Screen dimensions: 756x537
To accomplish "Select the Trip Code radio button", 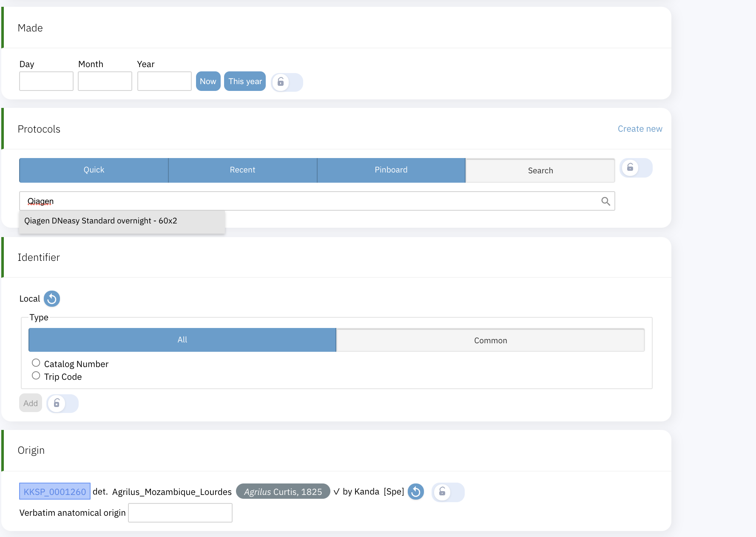I will click(36, 376).
